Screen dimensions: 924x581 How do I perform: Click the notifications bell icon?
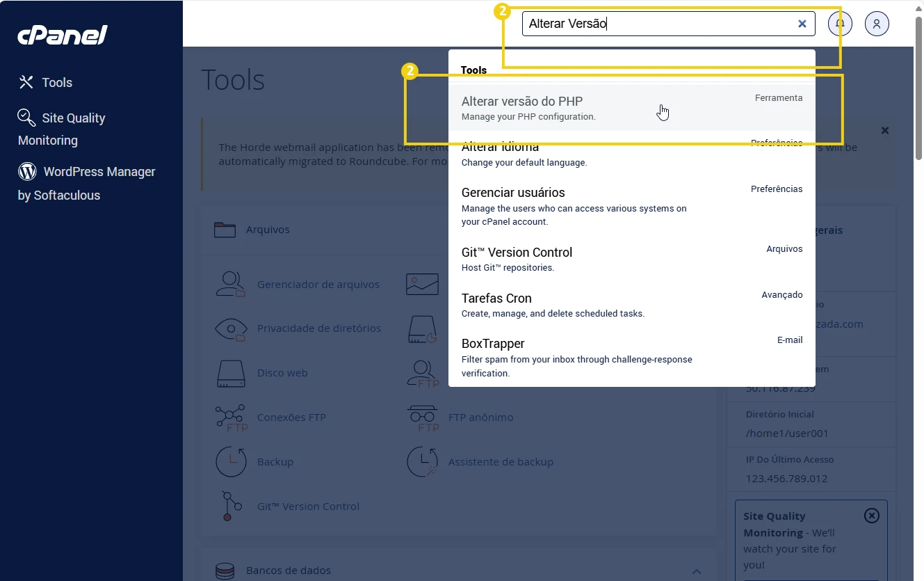click(840, 24)
